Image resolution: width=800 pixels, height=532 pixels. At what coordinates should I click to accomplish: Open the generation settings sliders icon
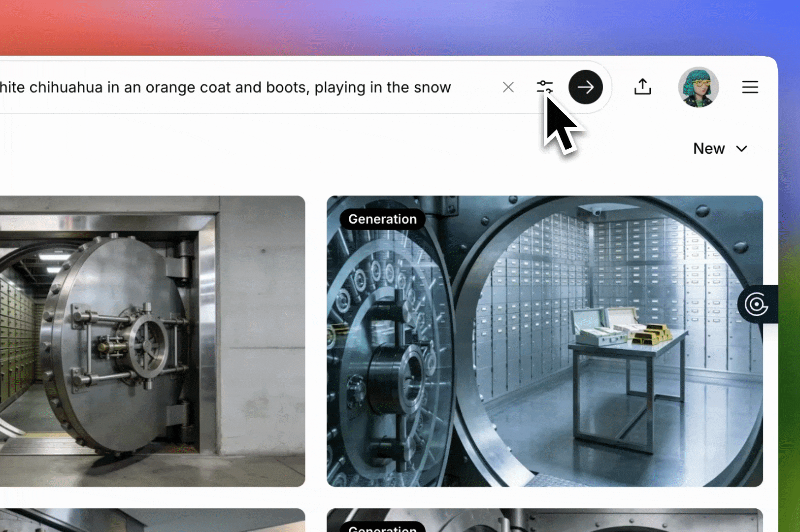click(x=544, y=87)
